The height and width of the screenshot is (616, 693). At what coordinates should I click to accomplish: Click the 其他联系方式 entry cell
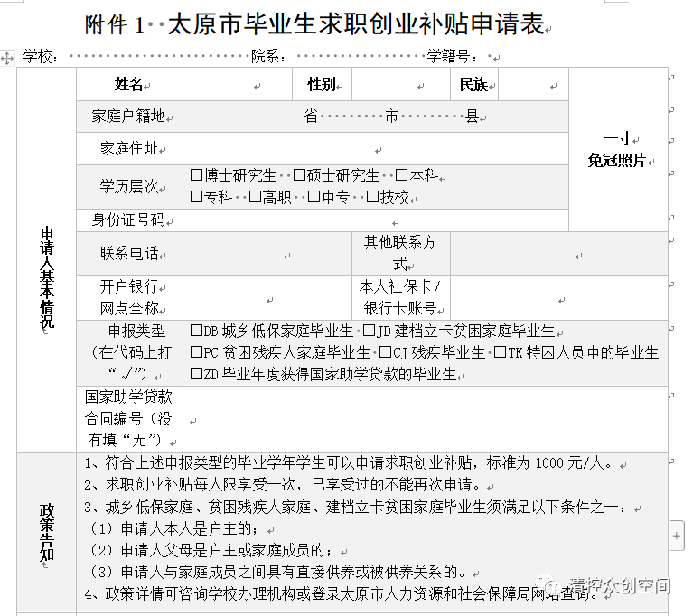point(559,254)
